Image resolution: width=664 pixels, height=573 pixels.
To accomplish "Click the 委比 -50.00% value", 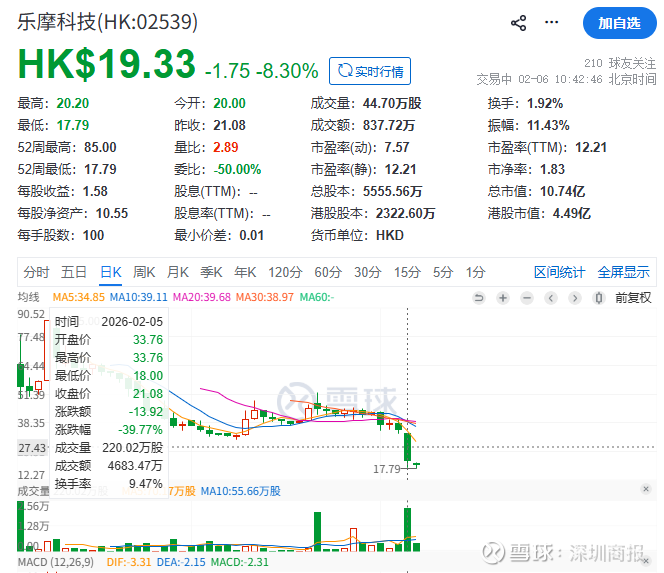I will 237,169.
